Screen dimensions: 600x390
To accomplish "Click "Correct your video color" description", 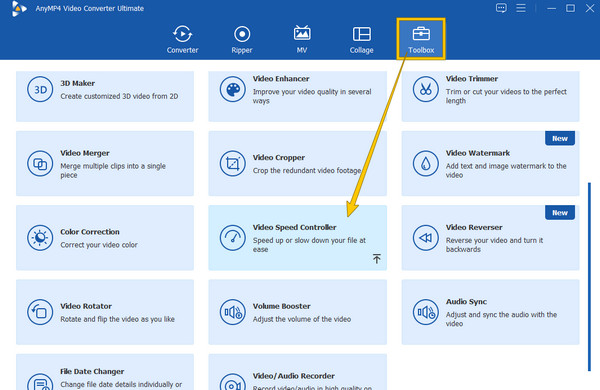I will pos(99,245).
